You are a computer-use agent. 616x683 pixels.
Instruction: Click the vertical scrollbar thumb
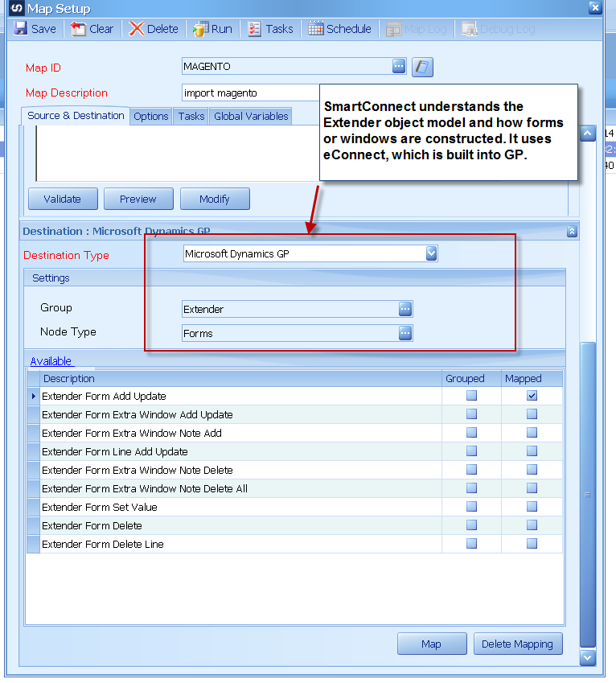tap(587, 495)
